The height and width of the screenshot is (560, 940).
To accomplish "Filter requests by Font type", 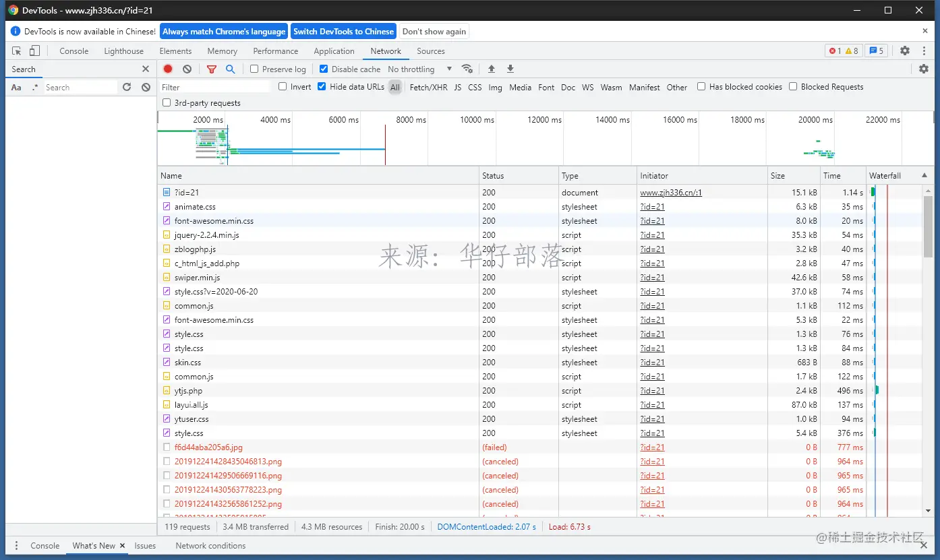I will 546,87.
